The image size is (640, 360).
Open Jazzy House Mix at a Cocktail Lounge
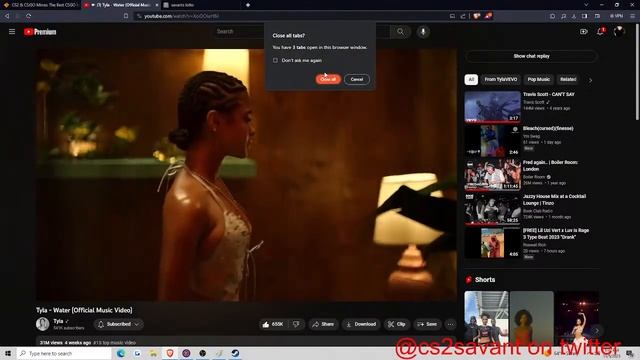pos(492,209)
